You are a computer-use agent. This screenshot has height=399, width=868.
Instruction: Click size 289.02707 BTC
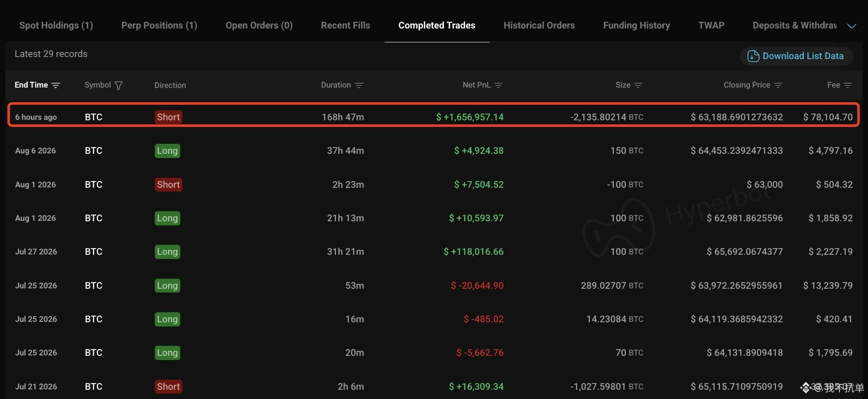point(612,285)
